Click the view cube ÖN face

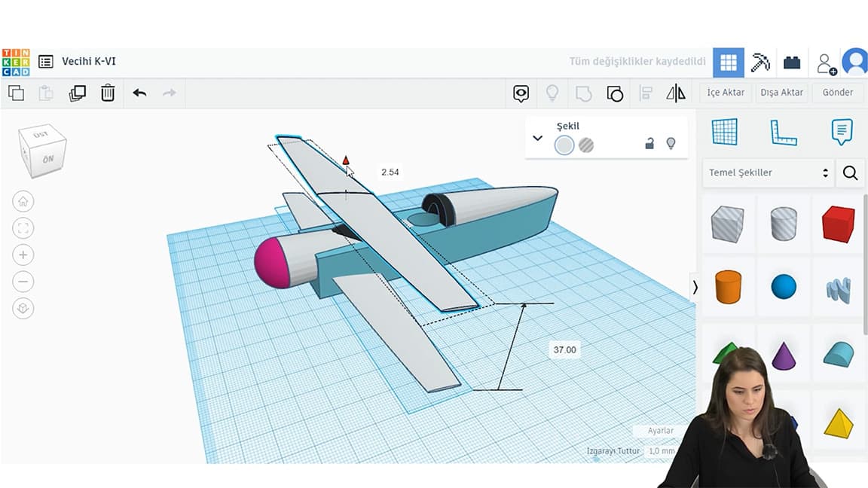[47, 159]
